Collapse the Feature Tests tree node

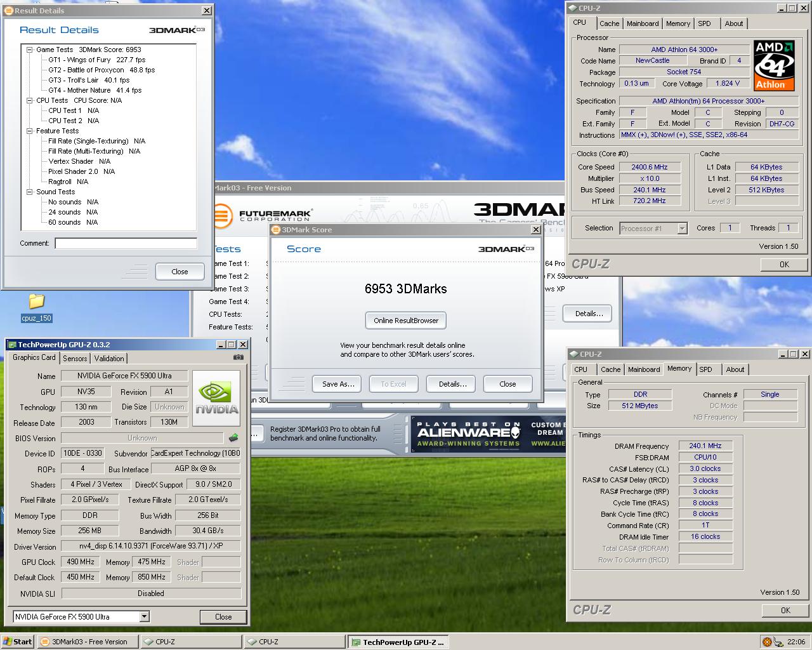(30, 131)
